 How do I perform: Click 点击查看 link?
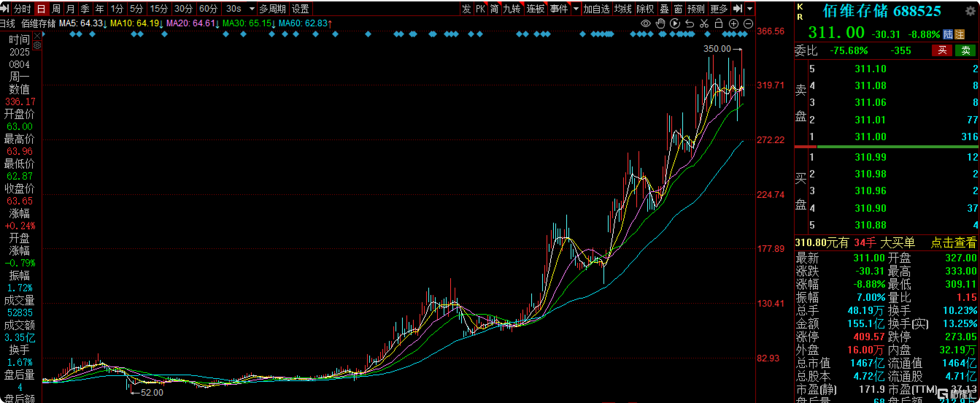tap(953, 242)
